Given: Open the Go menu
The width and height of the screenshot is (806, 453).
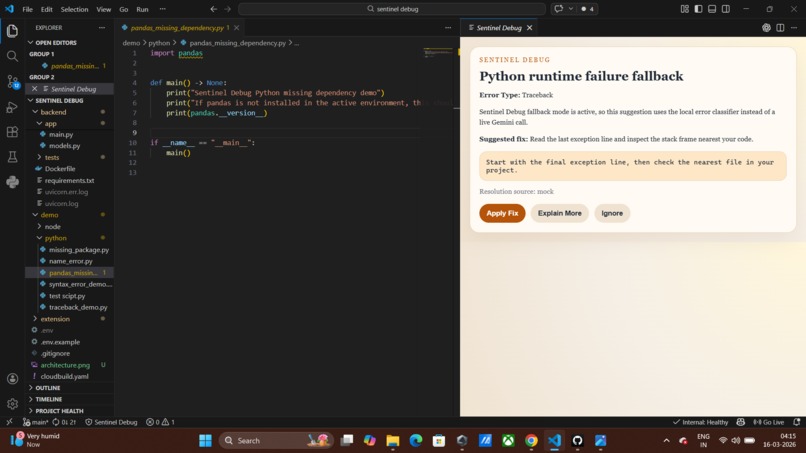Looking at the screenshot, I should [x=124, y=9].
